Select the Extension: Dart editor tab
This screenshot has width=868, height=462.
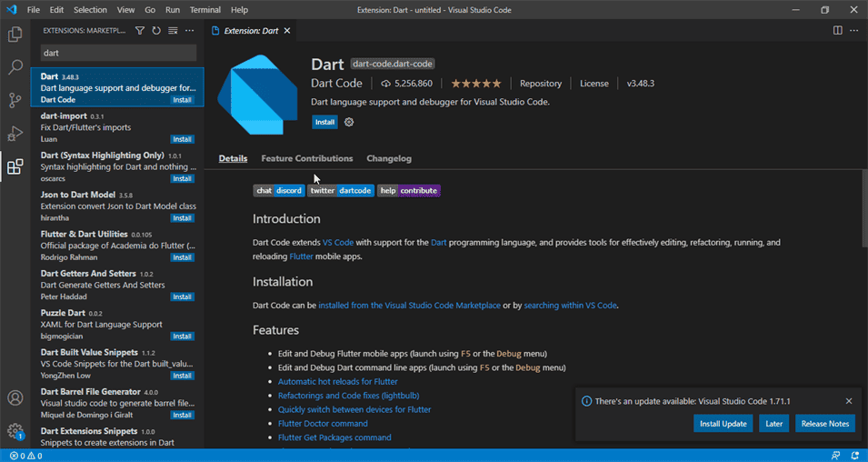coord(250,31)
